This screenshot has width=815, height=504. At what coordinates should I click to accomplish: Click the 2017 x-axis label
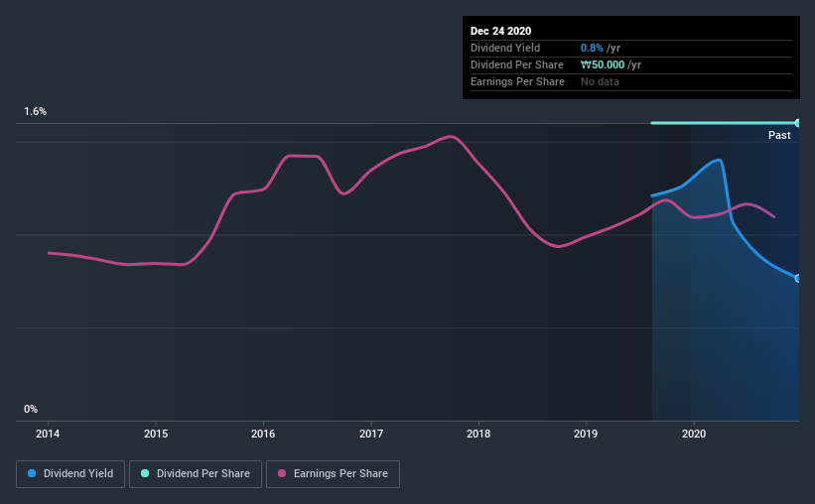(x=371, y=434)
